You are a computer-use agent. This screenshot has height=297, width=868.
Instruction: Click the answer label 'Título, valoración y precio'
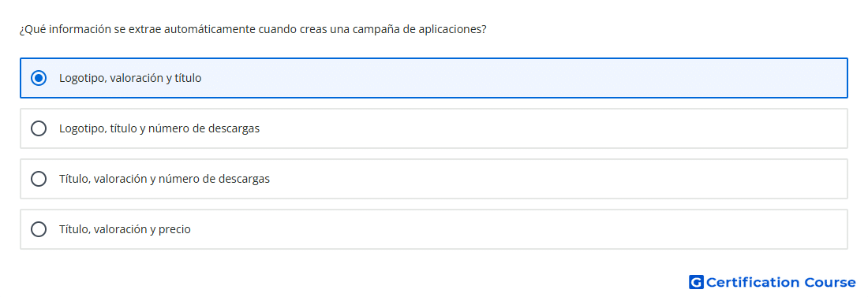(x=125, y=229)
